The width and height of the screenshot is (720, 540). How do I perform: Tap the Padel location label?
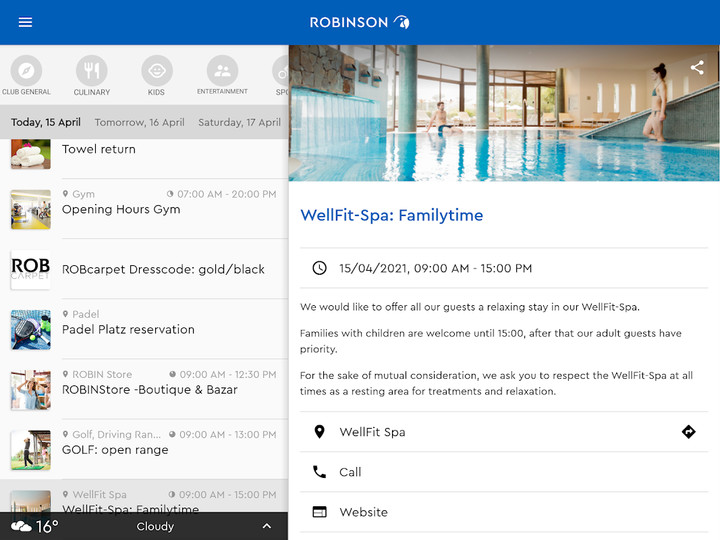[x=85, y=314]
